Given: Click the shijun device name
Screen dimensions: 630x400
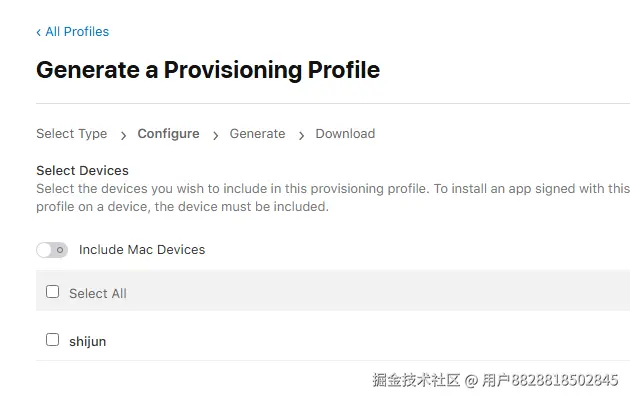Looking at the screenshot, I should [x=88, y=341].
